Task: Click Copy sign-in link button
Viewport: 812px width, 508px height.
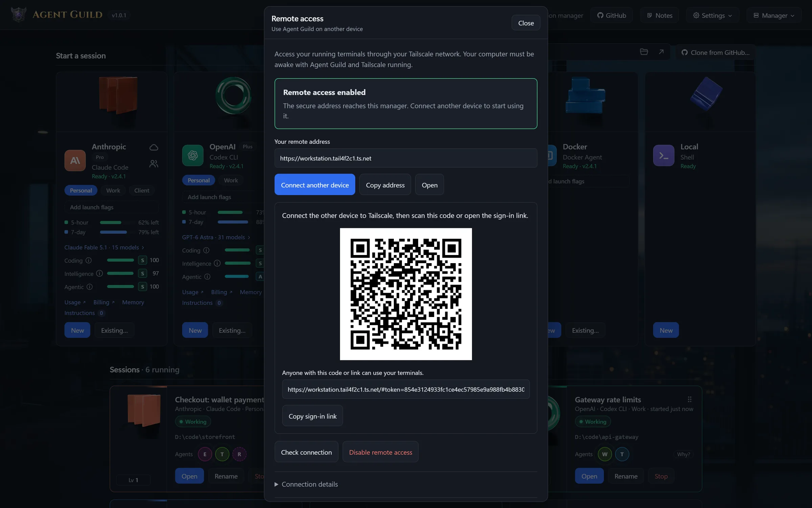Action: pyautogui.click(x=312, y=416)
